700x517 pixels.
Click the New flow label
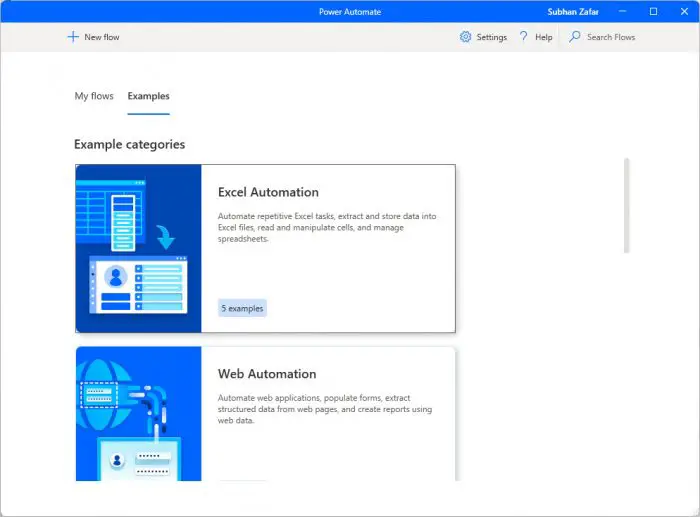[102, 37]
